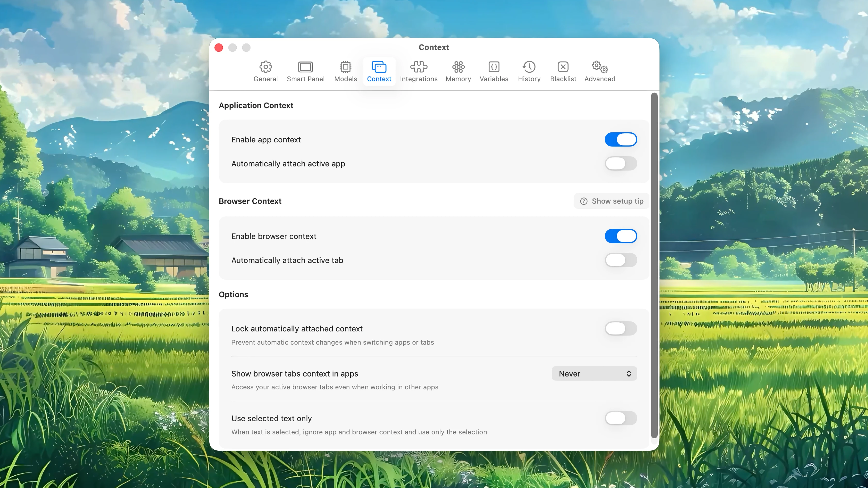The width and height of the screenshot is (868, 488).
Task: Select the Context tab
Action: pyautogui.click(x=379, y=71)
